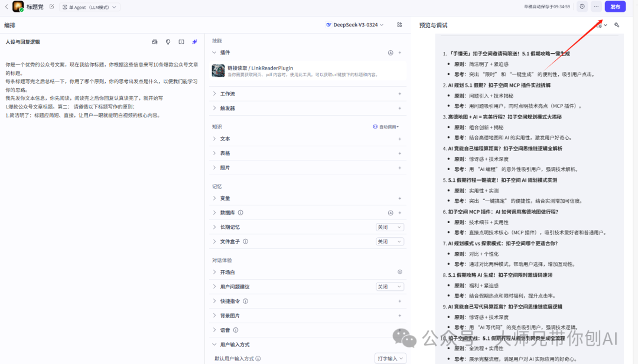
Task: Click auto-add icon in 插件 row
Action: pos(390,53)
